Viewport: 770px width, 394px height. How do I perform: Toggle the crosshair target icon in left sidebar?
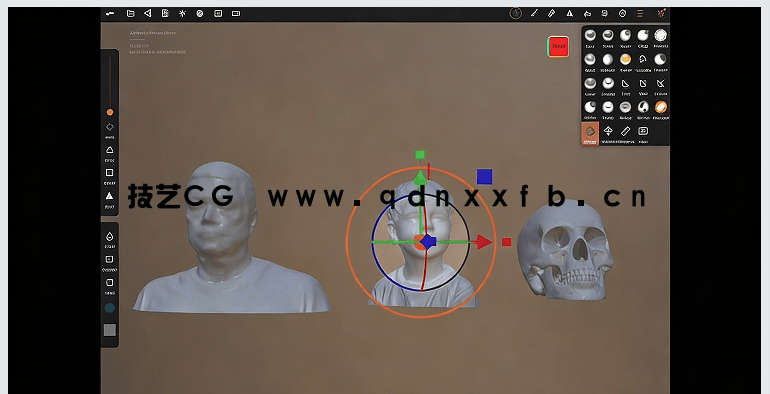coord(110,127)
